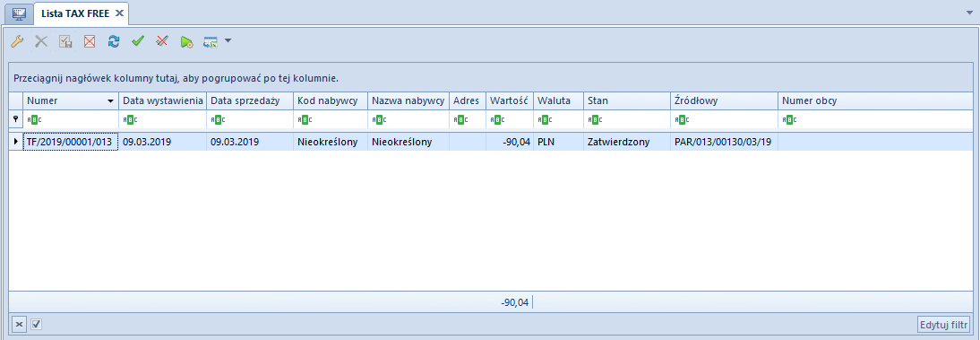Click the Źródłowy filter field
The image size is (980, 340).
coord(725,119)
